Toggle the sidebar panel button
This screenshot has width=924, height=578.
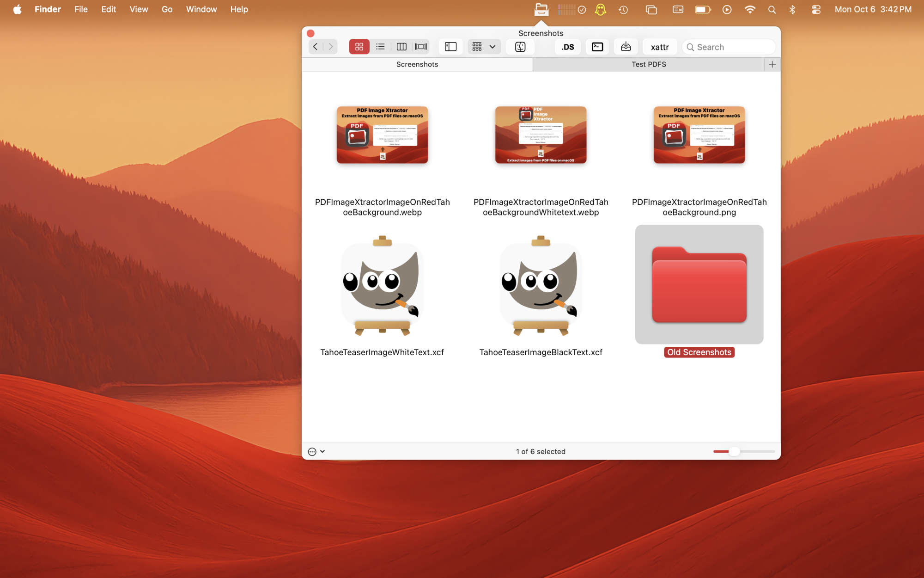pos(450,47)
